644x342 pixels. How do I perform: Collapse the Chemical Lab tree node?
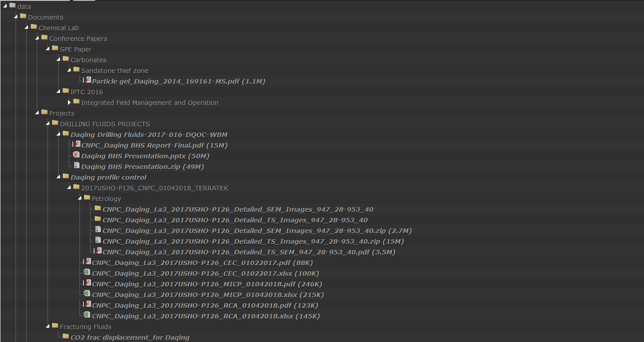[x=26, y=28]
